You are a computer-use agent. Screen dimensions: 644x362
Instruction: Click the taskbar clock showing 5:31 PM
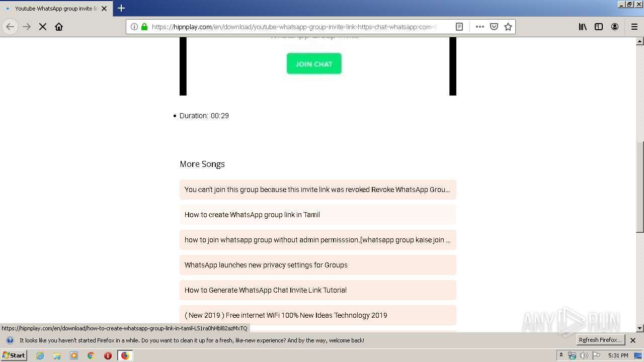coord(618,355)
